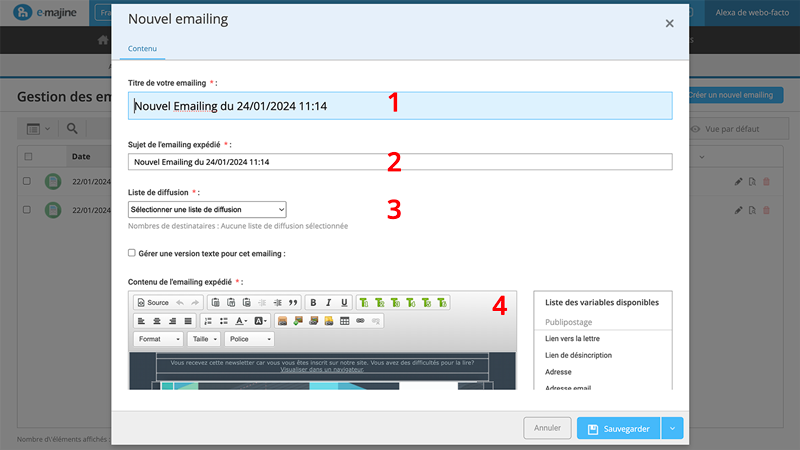Click the Publipostage variables heading
This screenshot has height=450, width=800.
(568, 322)
